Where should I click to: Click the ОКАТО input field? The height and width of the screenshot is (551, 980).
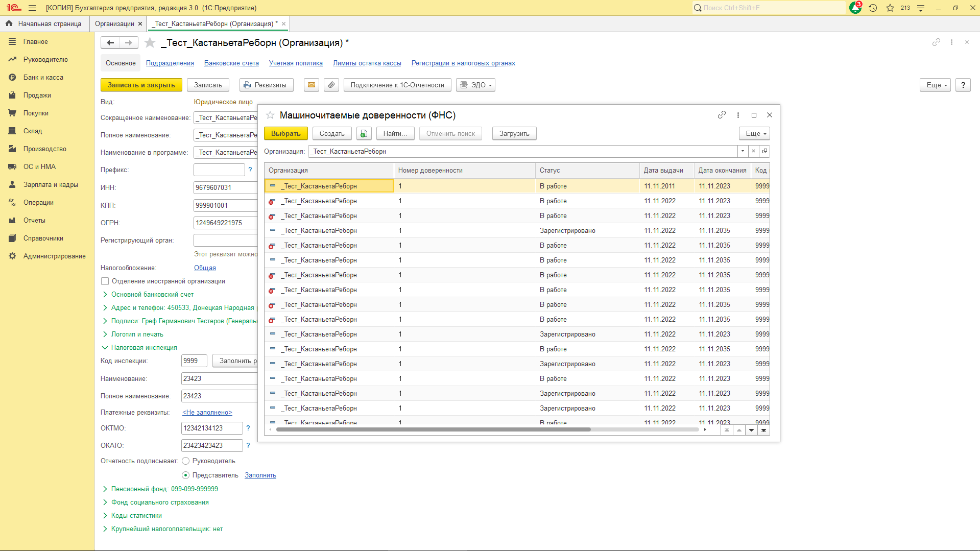coord(212,446)
